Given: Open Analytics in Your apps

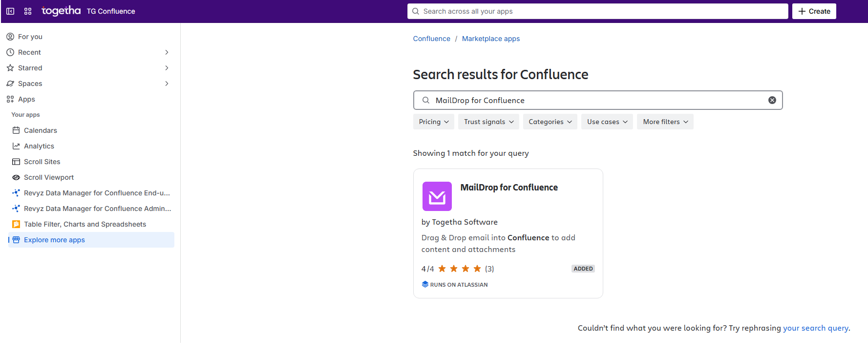Looking at the screenshot, I should (x=39, y=146).
